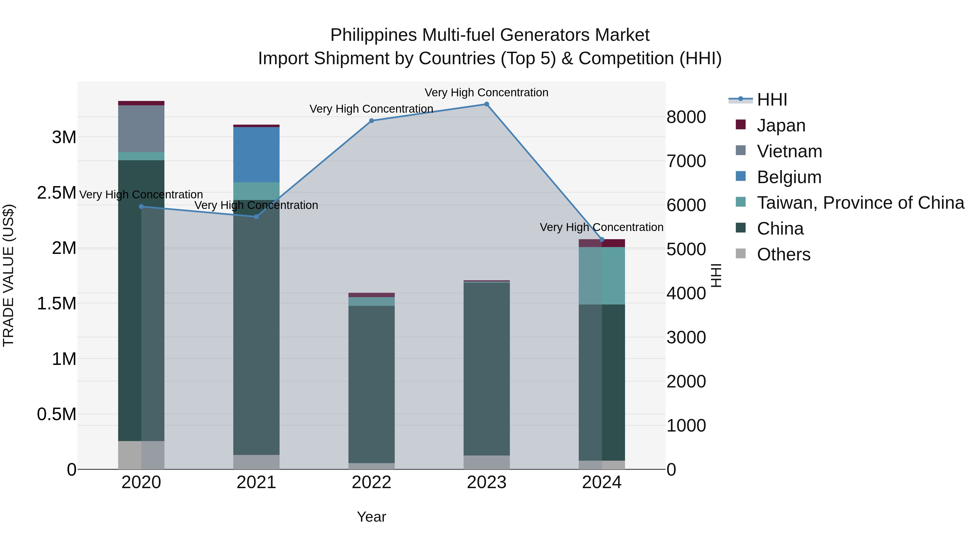
Task: Click the 1.5M tick on trade value axis
Action: [x=57, y=303]
